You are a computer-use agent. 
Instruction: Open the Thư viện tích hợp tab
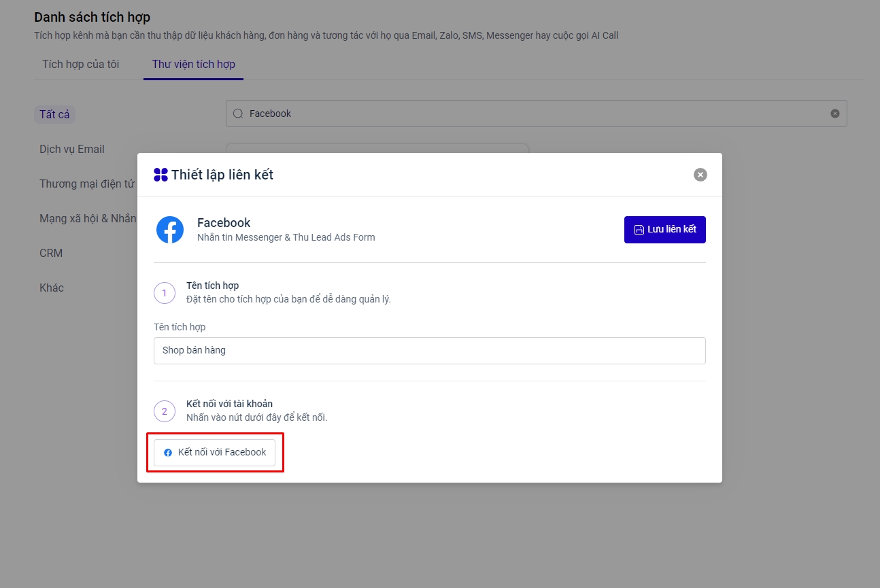pyautogui.click(x=193, y=64)
